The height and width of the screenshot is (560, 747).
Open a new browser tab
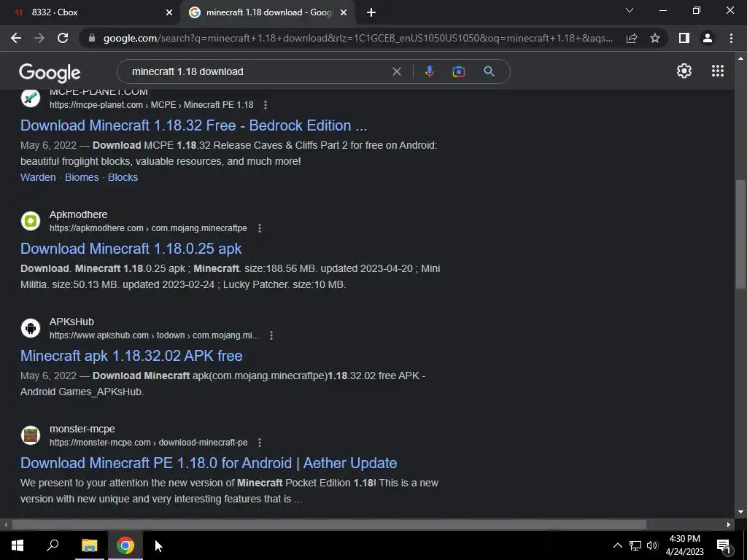tap(371, 13)
